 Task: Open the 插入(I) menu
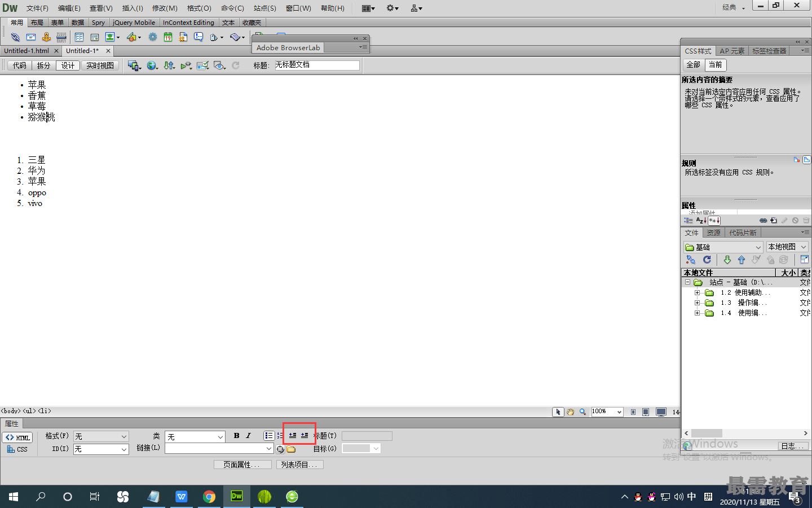[x=133, y=8]
